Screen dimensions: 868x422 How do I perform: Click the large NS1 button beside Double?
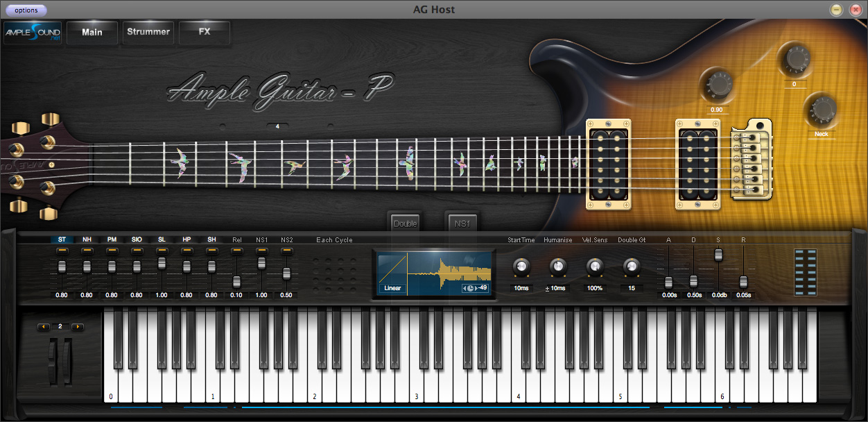[462, 223]
